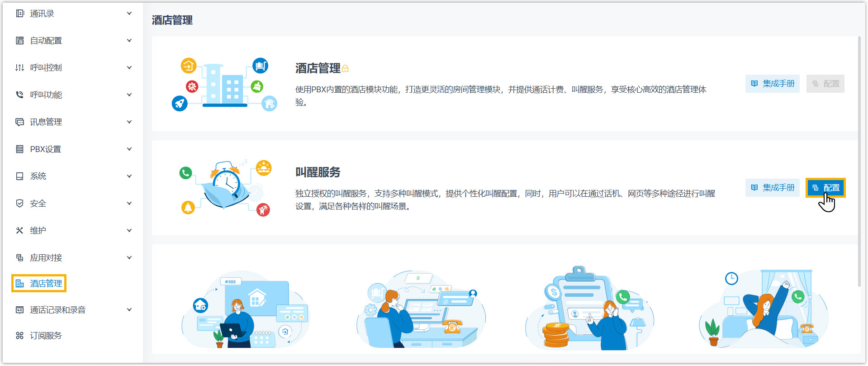
Task: Click 配置 button for 叫醒服务
Action: 825,188
